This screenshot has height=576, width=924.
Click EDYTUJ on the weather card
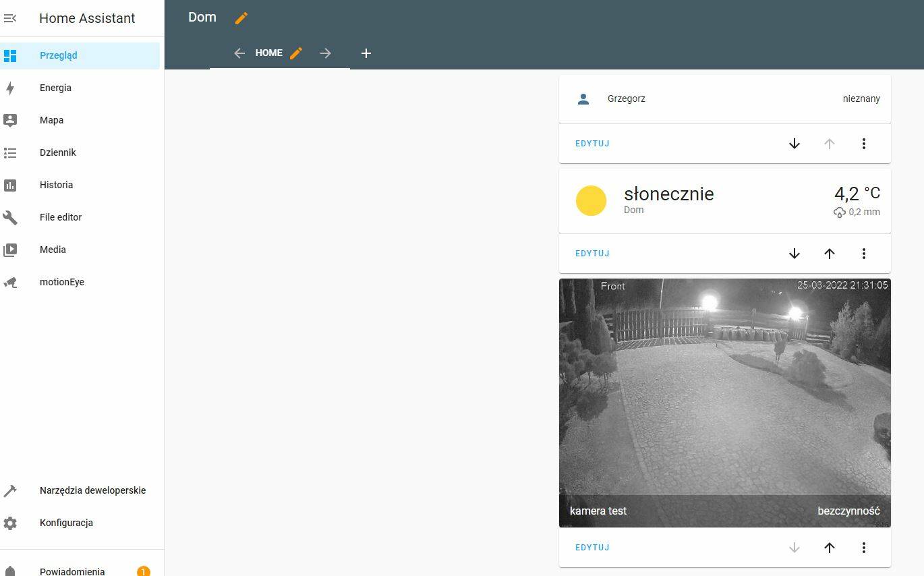pos(592,254)
